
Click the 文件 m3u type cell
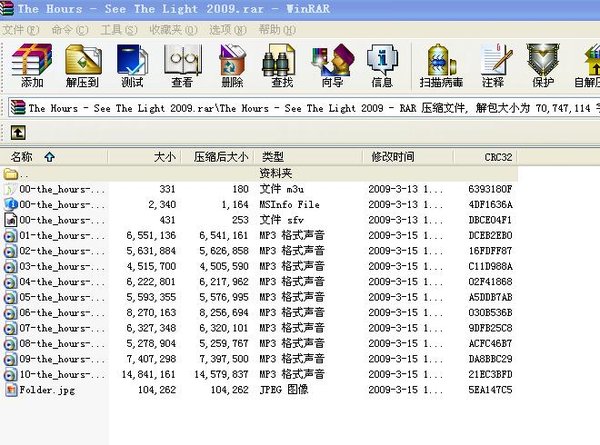click(x=282, y=189)
